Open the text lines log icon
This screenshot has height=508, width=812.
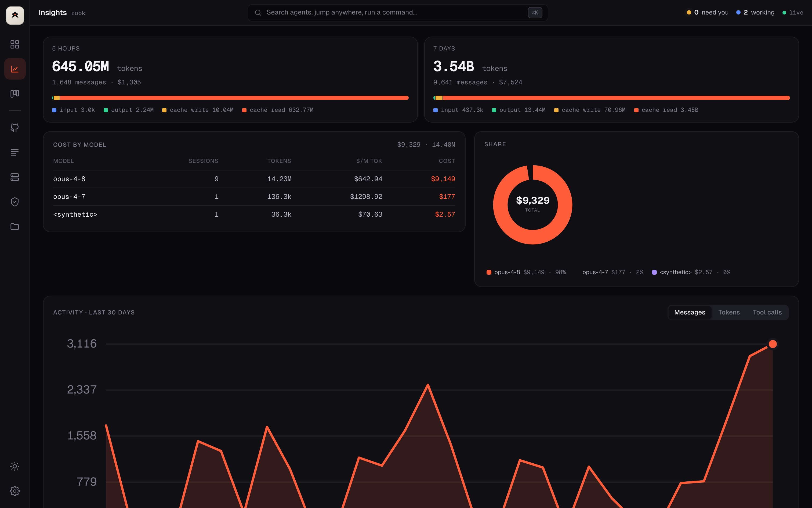15,153
